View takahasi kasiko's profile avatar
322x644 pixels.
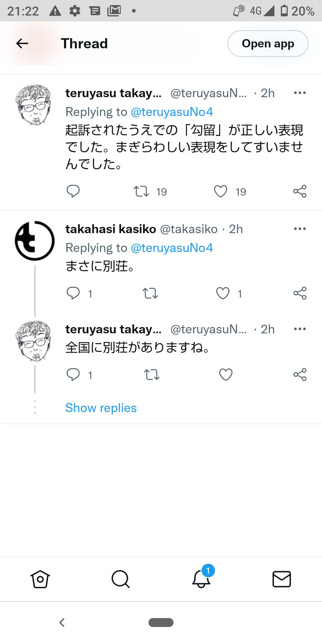point(35,241)
